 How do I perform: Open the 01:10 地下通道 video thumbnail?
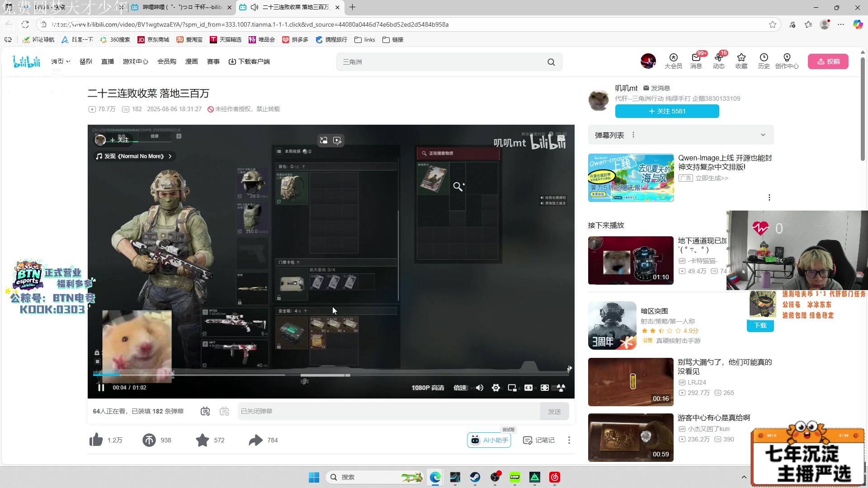pyautogui.click(x=631, y=260)
